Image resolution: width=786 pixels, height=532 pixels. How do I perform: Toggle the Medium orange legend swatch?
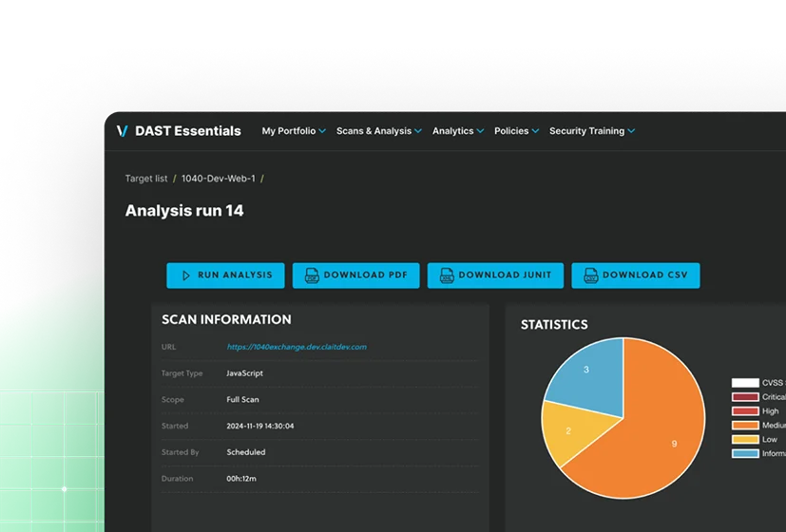tap(745, 426)
